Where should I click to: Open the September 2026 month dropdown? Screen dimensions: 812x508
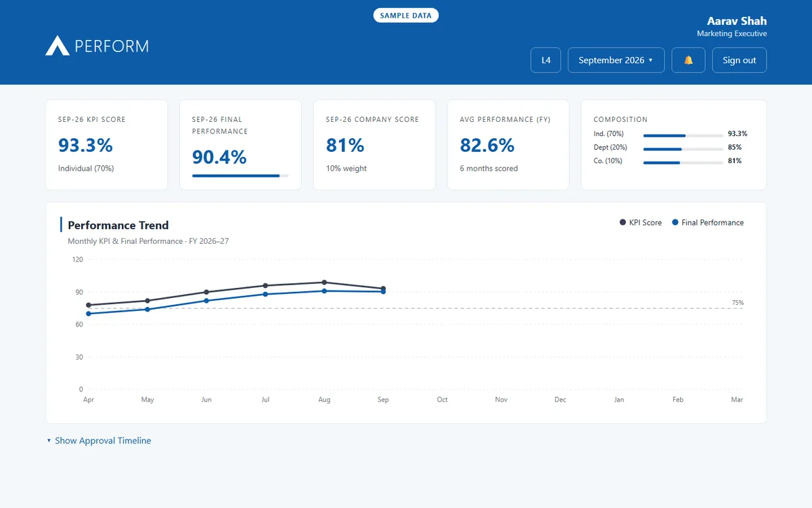(x=616, y=60)
